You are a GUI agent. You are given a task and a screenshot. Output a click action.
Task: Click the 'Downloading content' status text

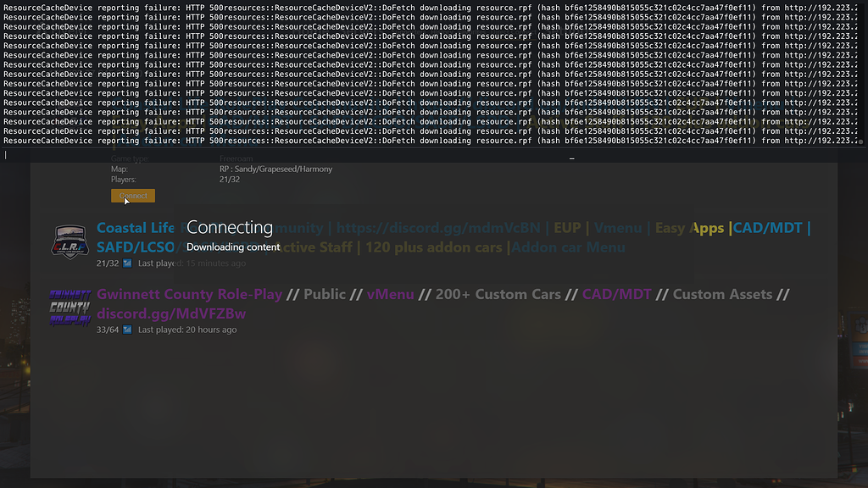coord(233,247)
